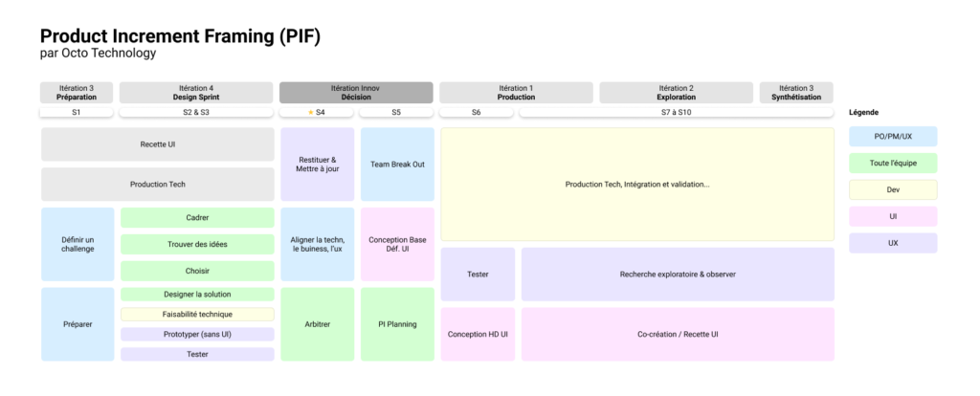Open the Itération Innov Décision header
Screen dimensions: 980x396
tap(355, 93)
